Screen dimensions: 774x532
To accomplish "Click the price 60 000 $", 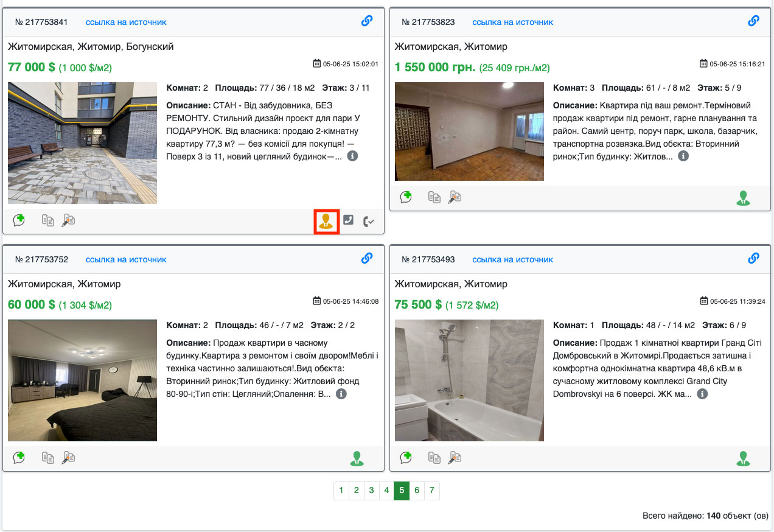I will click(x=32, y=304).
